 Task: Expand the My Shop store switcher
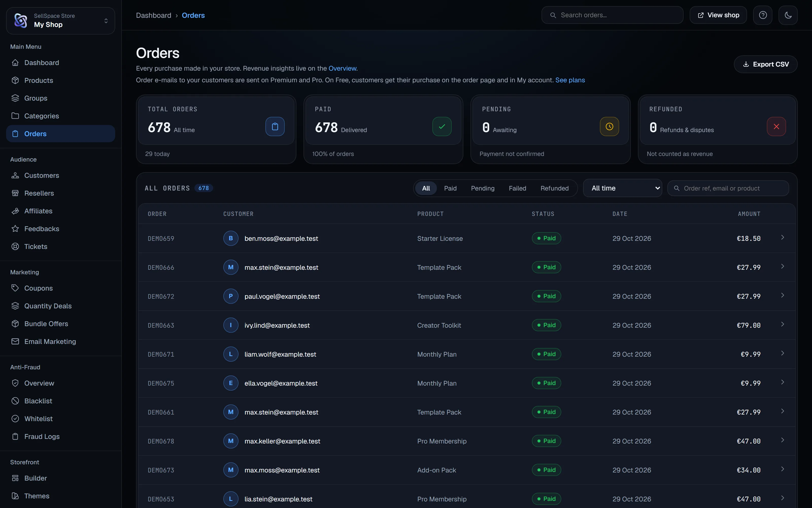61,21
